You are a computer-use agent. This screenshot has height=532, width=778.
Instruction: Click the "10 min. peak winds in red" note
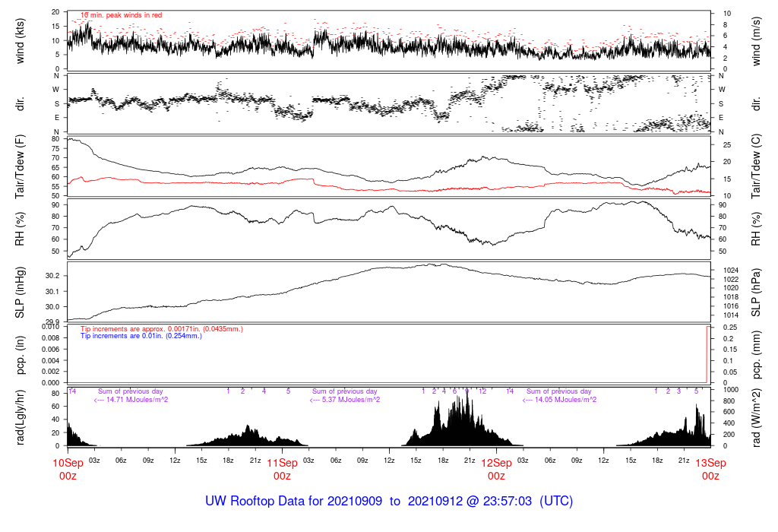click(x=122, y=15)
